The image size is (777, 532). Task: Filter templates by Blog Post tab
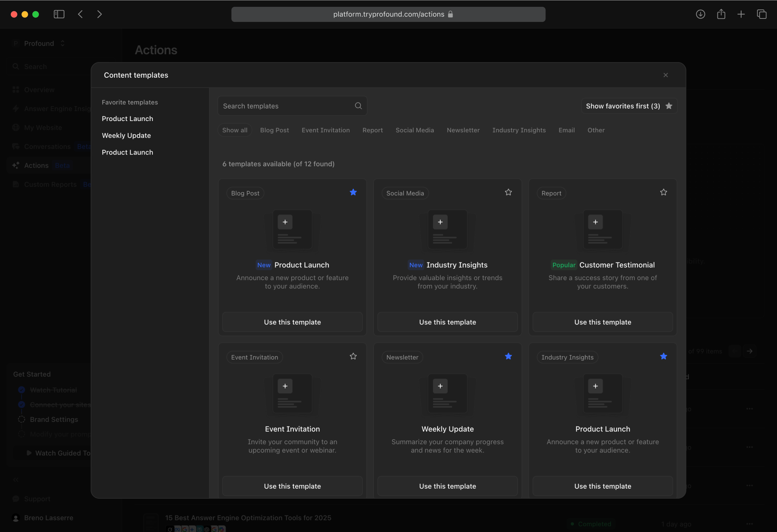(274, 130)
